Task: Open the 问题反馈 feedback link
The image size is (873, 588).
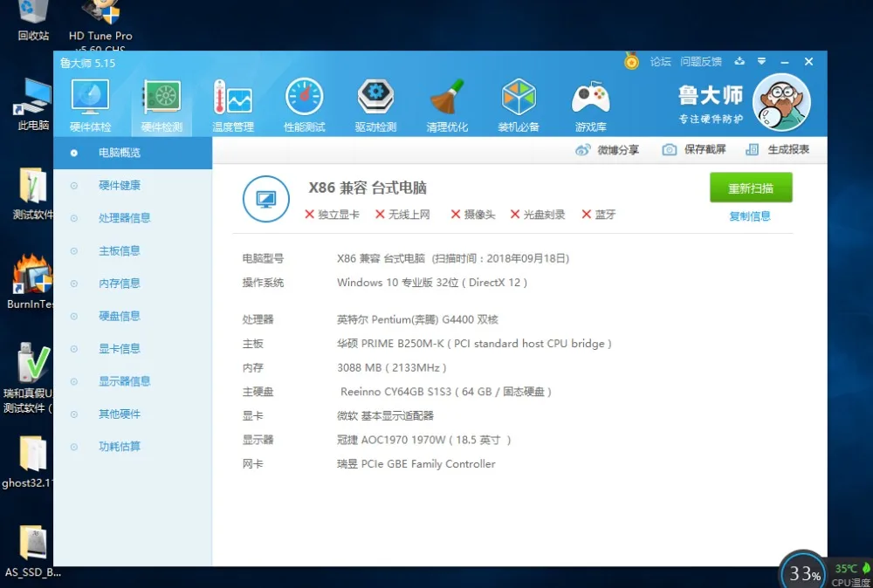Action: (x=700, y=62)
